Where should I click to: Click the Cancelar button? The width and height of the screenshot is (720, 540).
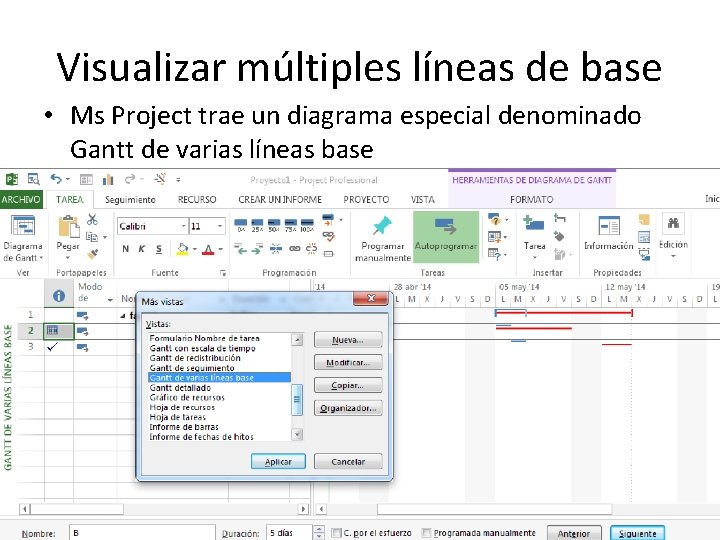pyautogui.click(x=348, y=461)
